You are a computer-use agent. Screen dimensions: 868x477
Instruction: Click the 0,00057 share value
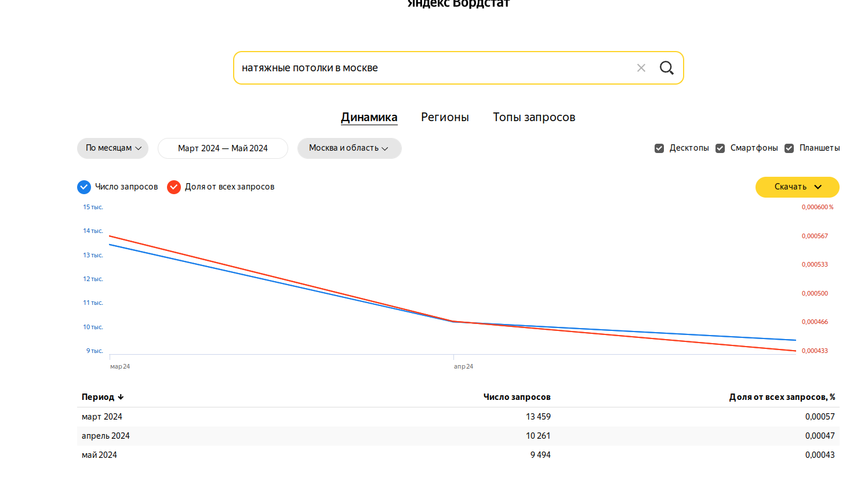point(820,417)
